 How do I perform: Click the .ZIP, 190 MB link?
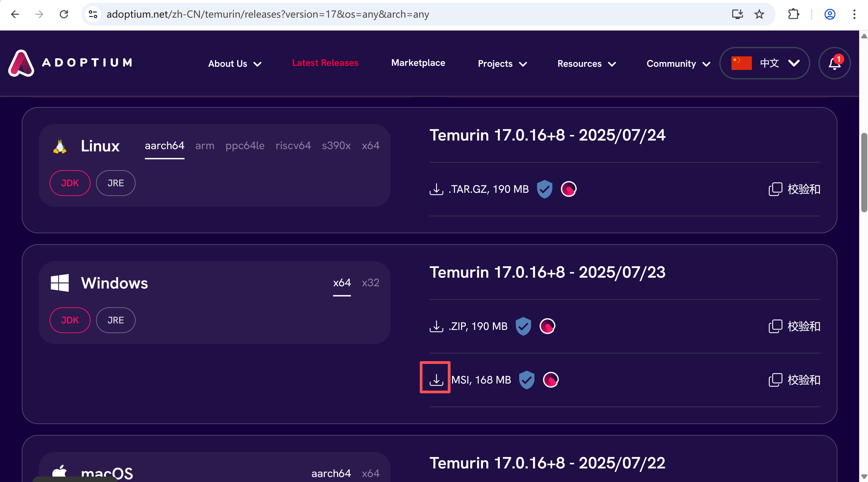click(x=478, y=326)
